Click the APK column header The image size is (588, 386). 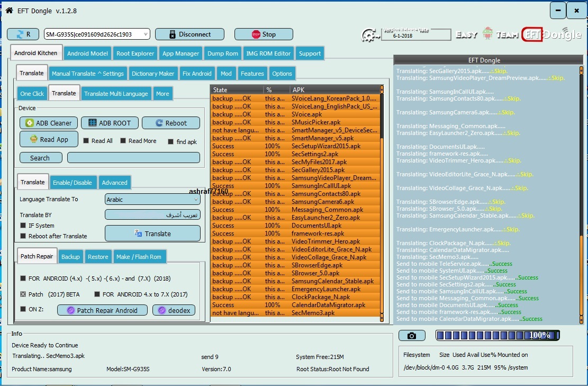[x=335, y=90]
